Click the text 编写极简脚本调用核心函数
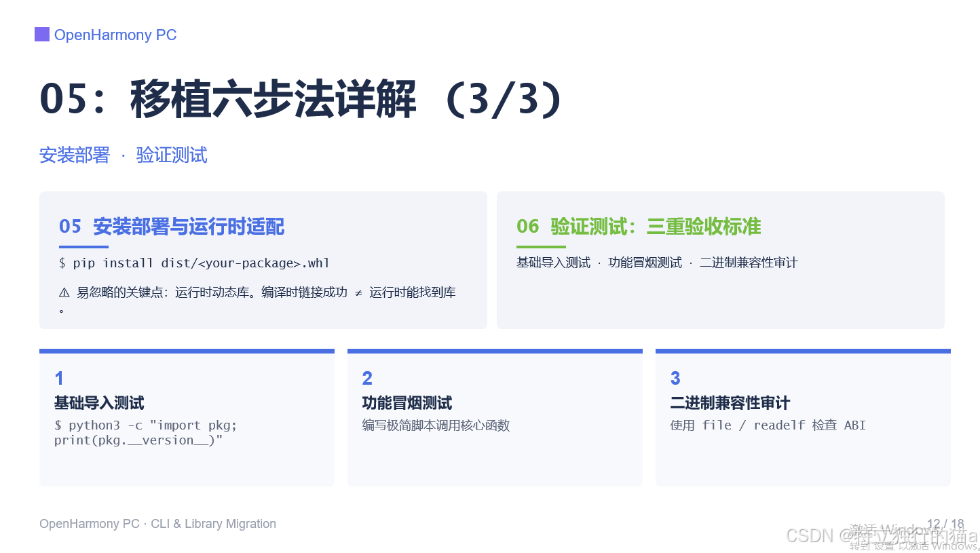Image resolution: width=980 pixels, height=553 pixels. click(x=436, y=425)
